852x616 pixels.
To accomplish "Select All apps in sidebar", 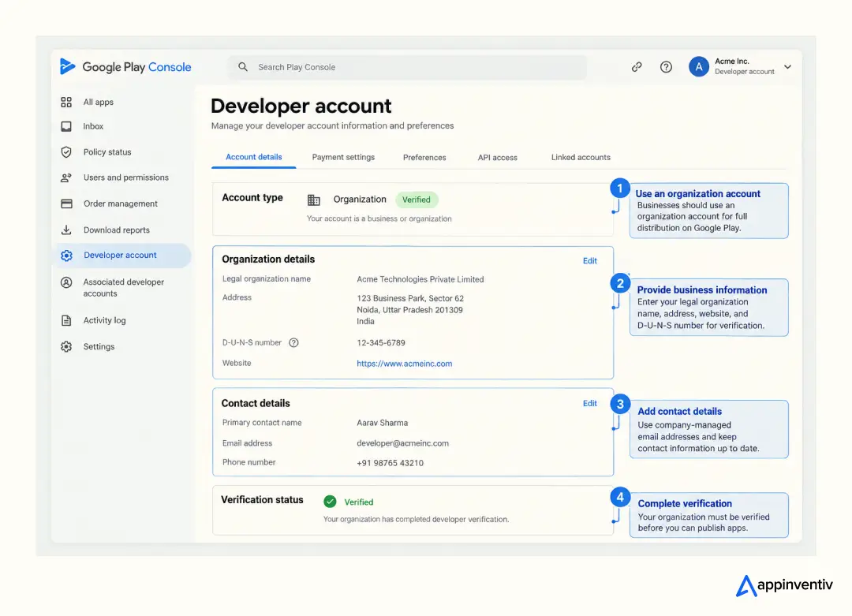I will click(x=99, y=102).
